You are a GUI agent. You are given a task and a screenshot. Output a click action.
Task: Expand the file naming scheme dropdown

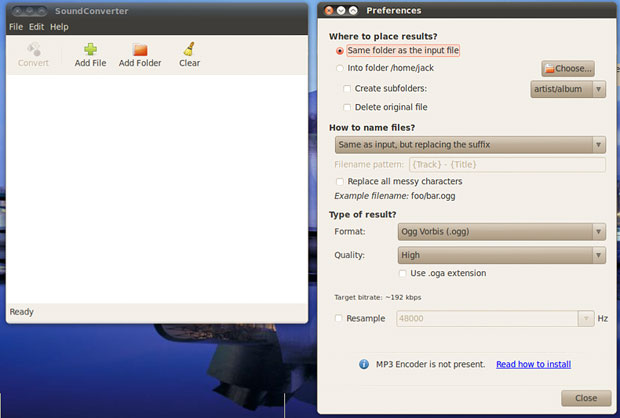click(x=470, y=145)
